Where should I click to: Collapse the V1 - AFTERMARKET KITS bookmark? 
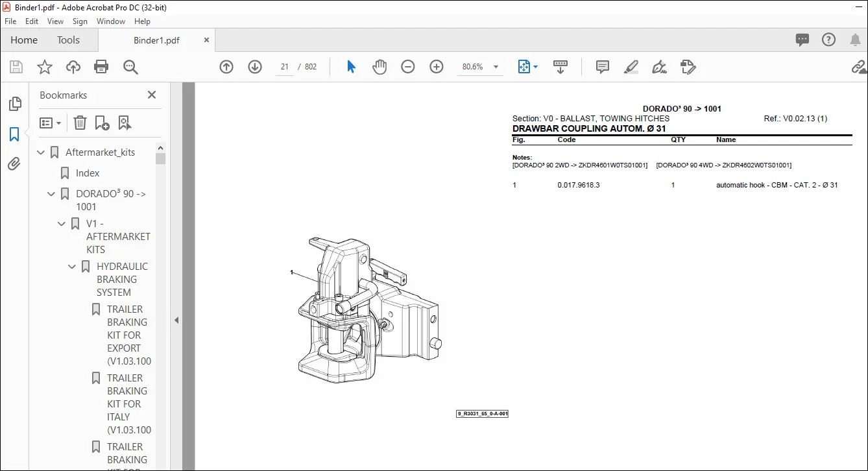[62, 224]
